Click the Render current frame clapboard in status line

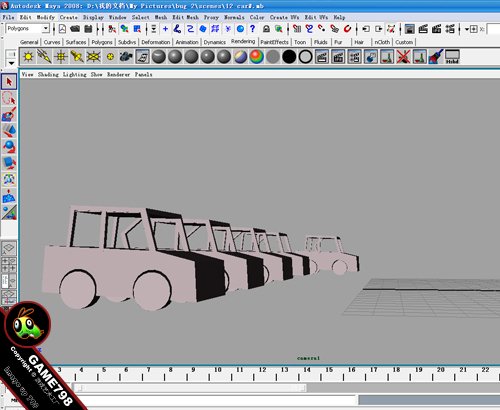423,29
